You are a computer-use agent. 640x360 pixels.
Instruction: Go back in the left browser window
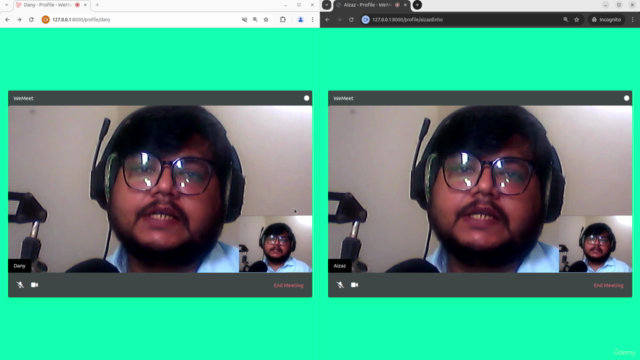tap(7, 20)
